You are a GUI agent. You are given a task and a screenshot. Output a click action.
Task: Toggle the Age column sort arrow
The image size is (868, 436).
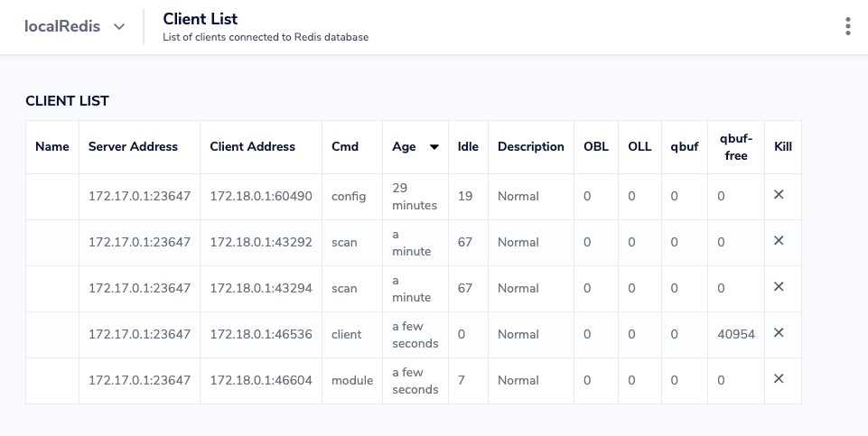coord(434,147)
